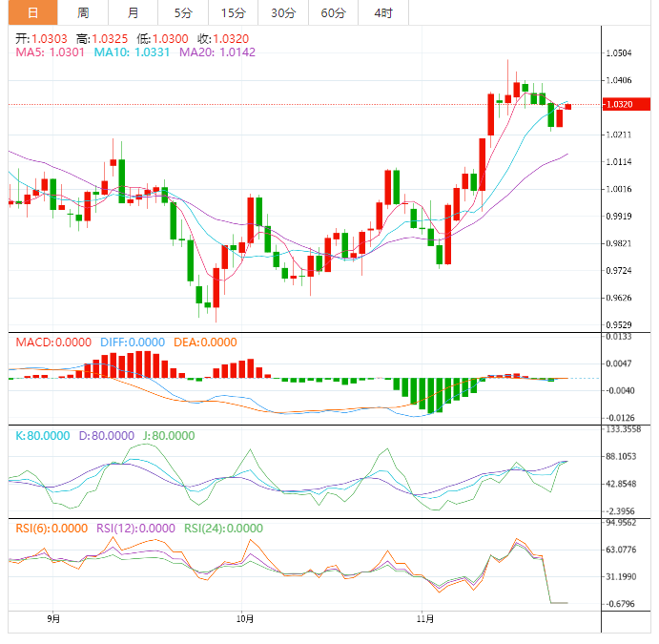
Task: Click the MACD indicator value label
Action: pyautogui.click(x=51, y=343)
